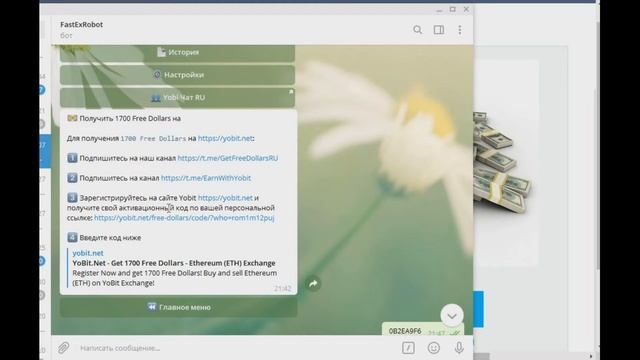The width and height of the screenshot is (640, 360).
Task: Close the Telegram window
Action: click(x=466, y=9)
